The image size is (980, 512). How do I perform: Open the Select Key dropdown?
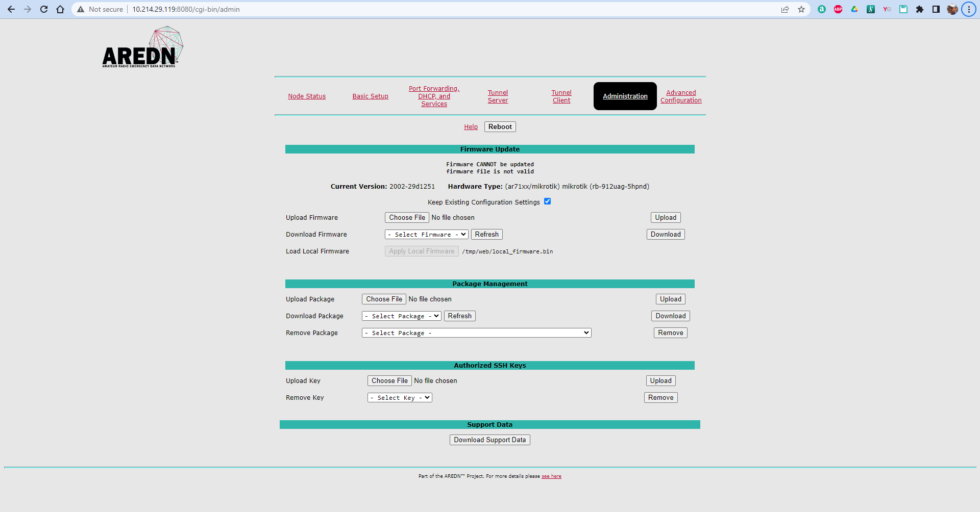coord(400,397)
